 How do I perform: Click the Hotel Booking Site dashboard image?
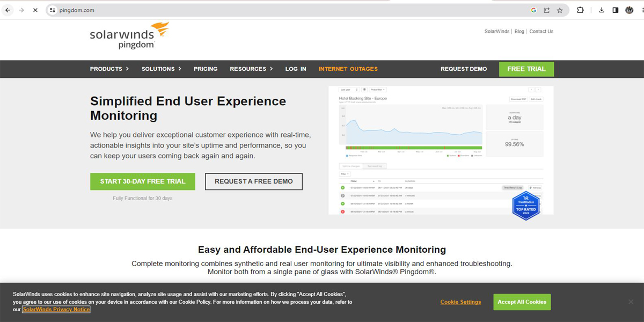441,150
